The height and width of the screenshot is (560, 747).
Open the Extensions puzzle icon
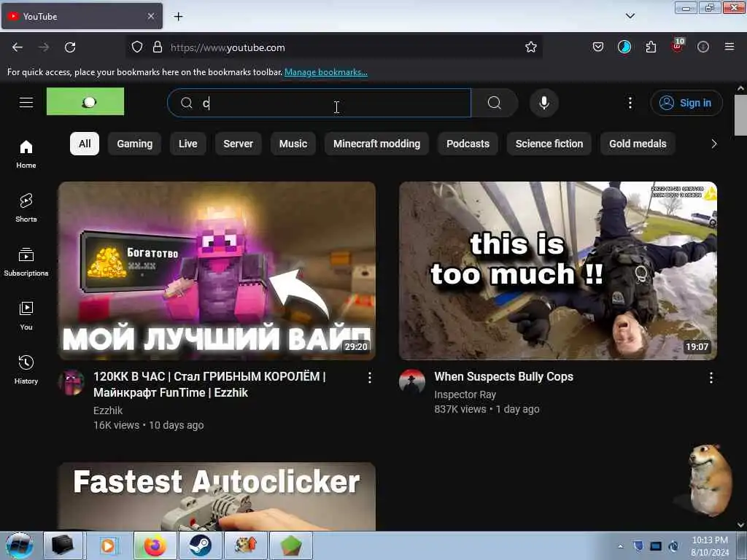pyautogui.click(x=651, y=47)
